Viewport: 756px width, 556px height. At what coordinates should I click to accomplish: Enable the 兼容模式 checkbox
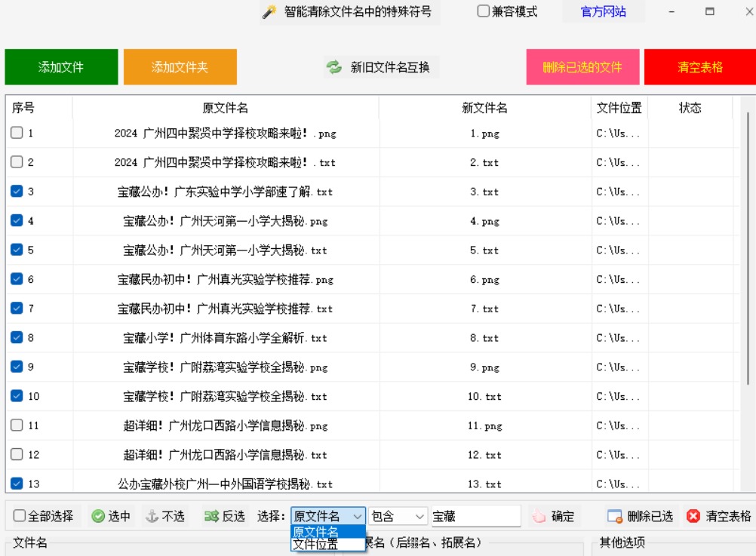click(x=483, y=11)
